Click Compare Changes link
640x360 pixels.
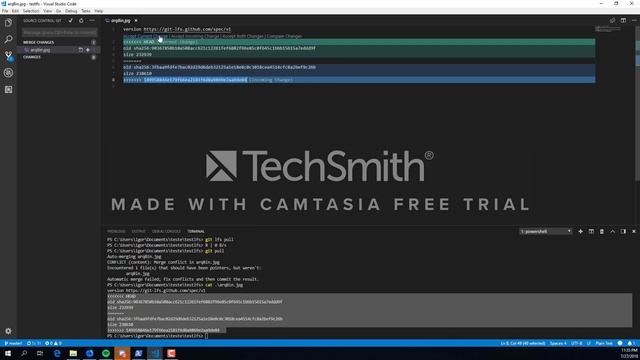284,36
